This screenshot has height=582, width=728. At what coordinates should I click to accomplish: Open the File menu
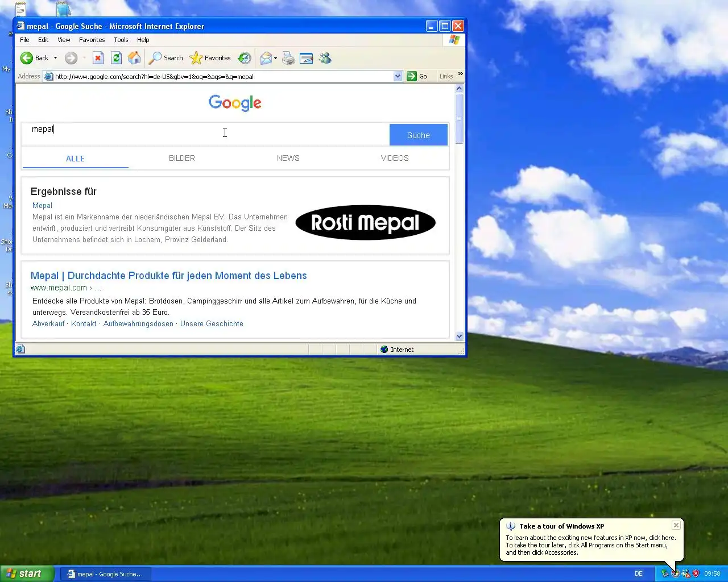[24, 40]
